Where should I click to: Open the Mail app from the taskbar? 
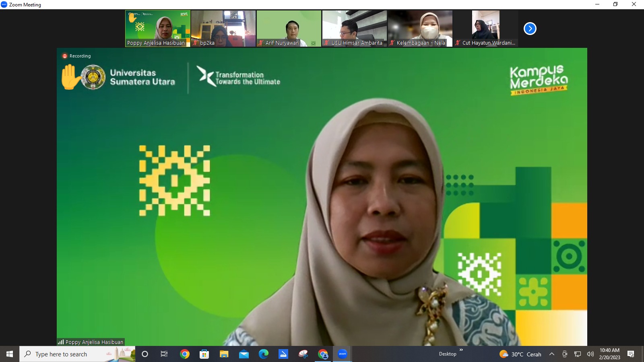pyautogui.click(x=244, y=354)
